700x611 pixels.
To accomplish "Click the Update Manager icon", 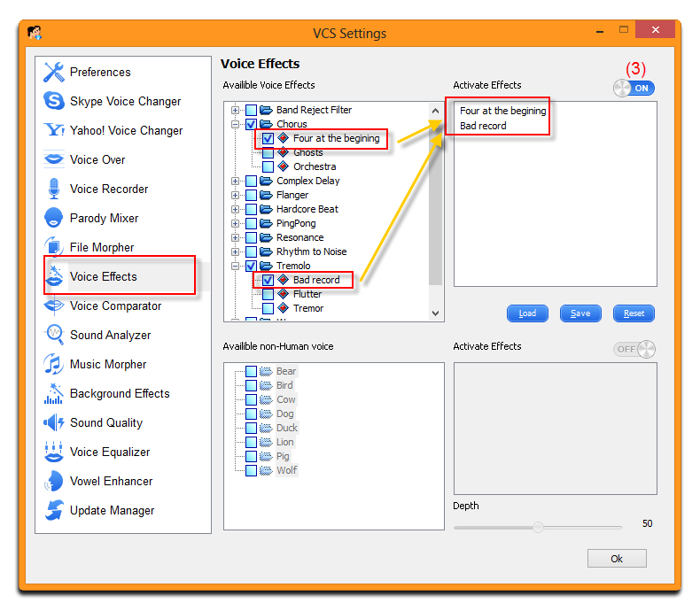I will (x=54, y=510).
